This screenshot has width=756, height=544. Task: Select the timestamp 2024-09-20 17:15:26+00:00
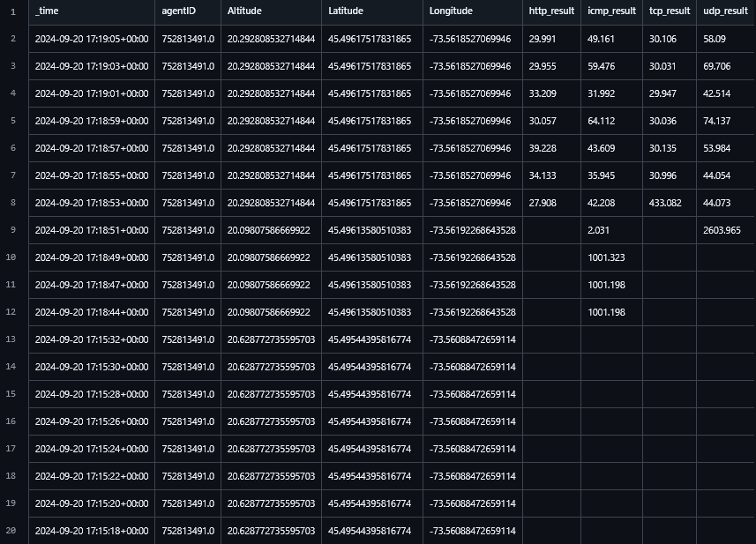(x=92, y=421)
